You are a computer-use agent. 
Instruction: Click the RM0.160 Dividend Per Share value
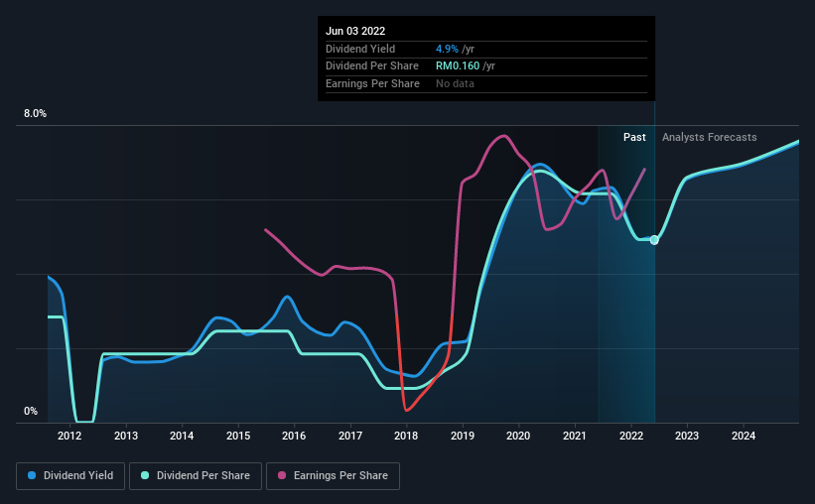[458, 66]
